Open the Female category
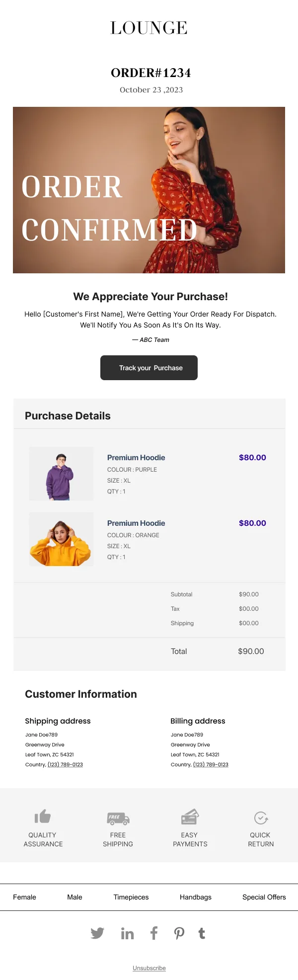Image resolution: width=298 pixels, height=980 pixels. (25, 897)
